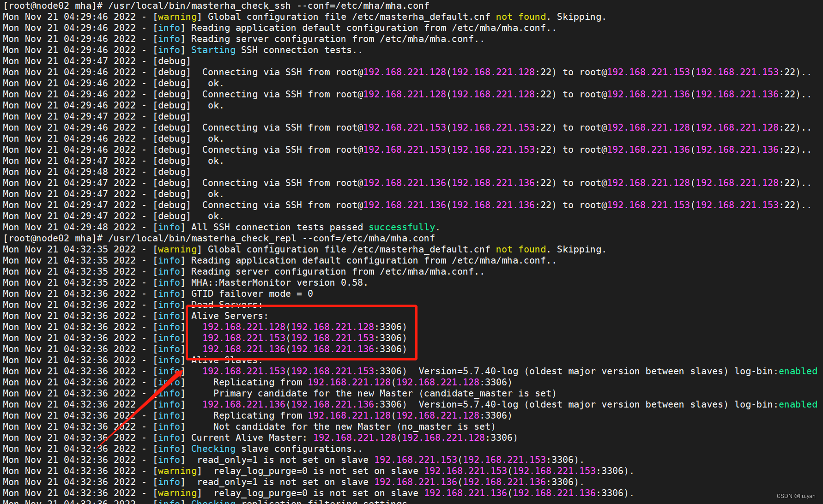Click 04:32:35 'Reading application default configuration' line
The image size is (823, 504).
[279, 260]
